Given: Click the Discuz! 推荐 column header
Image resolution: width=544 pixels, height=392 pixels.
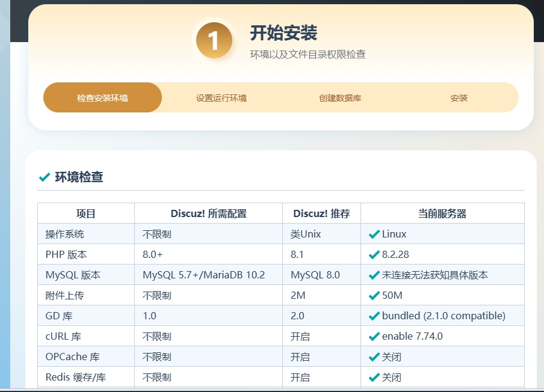Looking at the screenshot, I should (x=321, y=213).
